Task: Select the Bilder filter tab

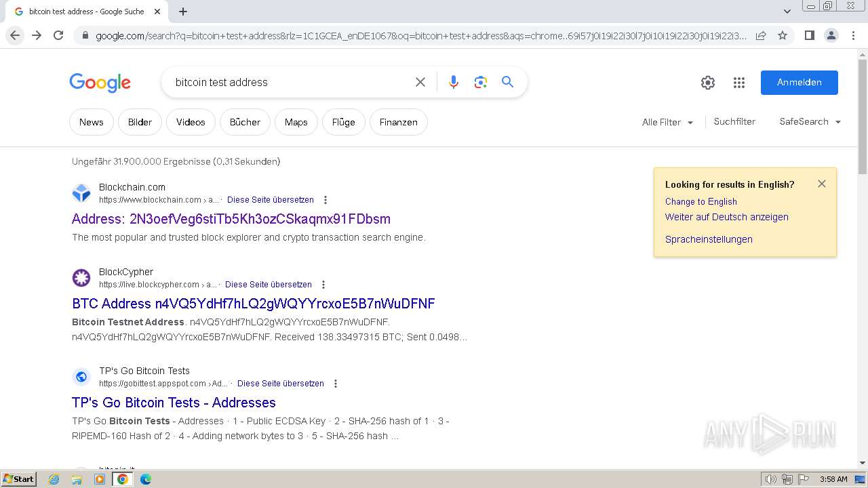Action: point(140,122)
